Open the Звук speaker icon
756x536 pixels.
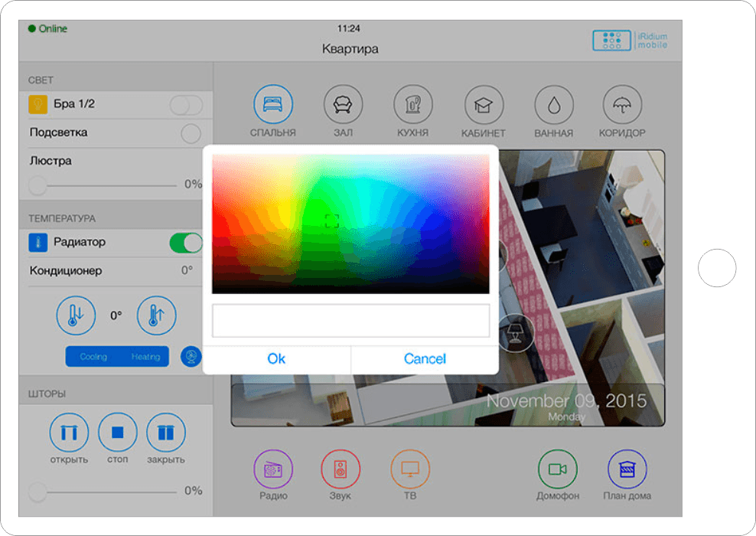click(x=341, y=470)
